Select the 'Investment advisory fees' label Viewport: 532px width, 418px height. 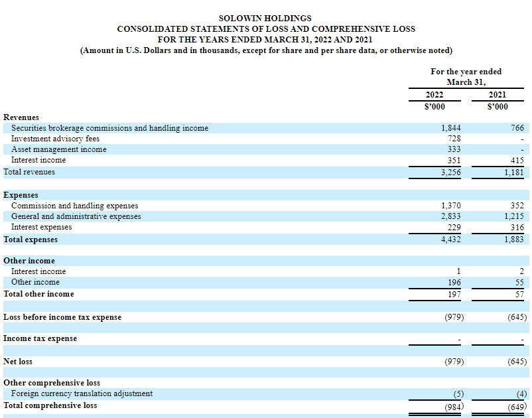(55, 139)
